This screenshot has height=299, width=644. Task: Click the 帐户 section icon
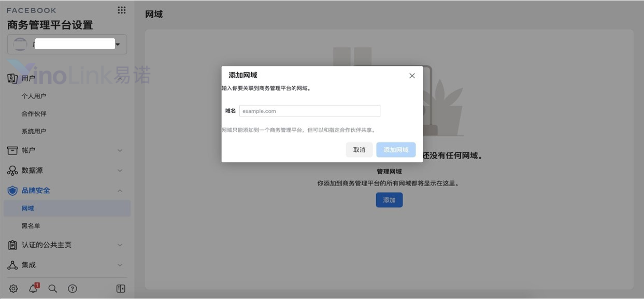point(12,150)
